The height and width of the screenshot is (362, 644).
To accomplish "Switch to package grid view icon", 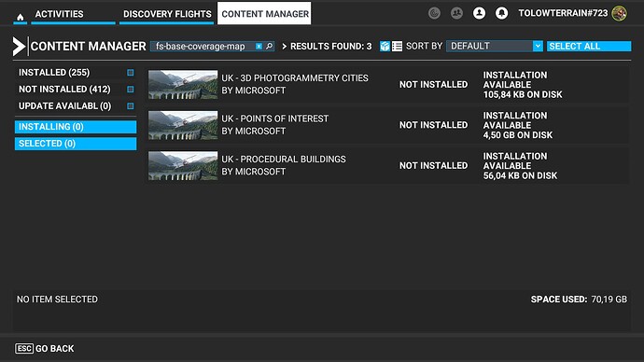I will [385, 46].
